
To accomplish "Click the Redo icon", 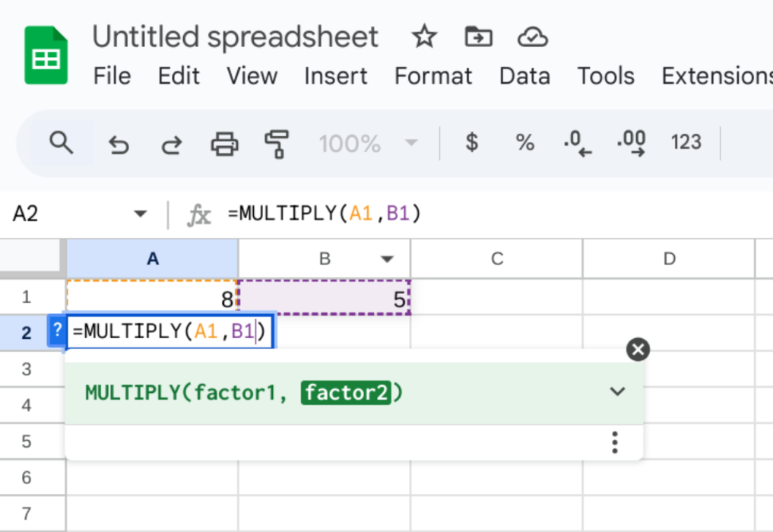I will 171,143.
